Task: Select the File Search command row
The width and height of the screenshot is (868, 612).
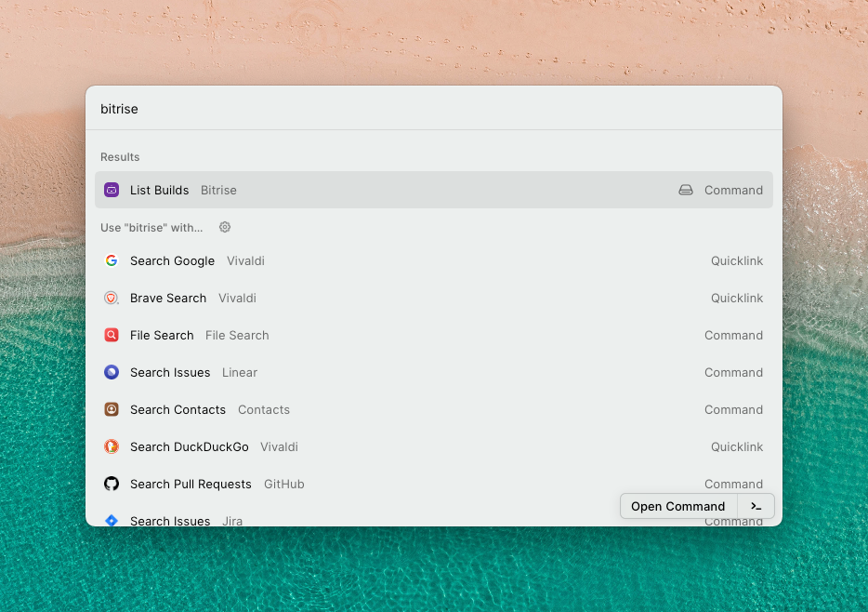Action: click(433, 335)
